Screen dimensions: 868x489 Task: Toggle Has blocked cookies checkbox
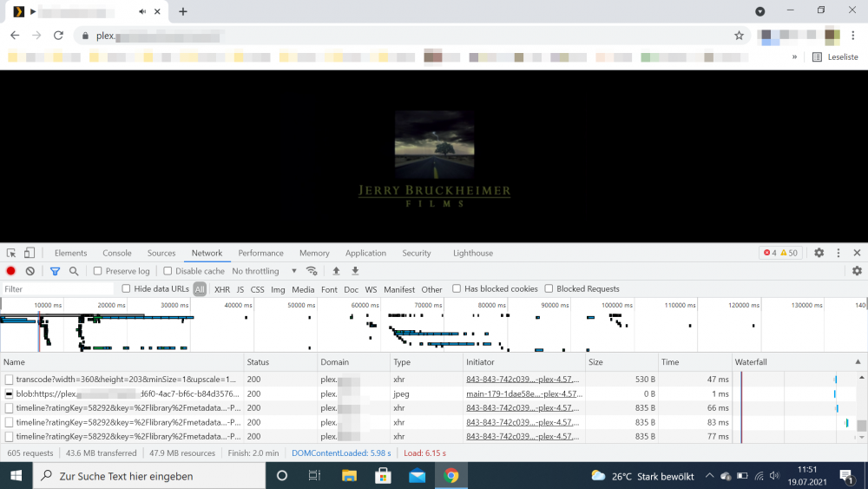pyautogui.click(x=457, y=288)
